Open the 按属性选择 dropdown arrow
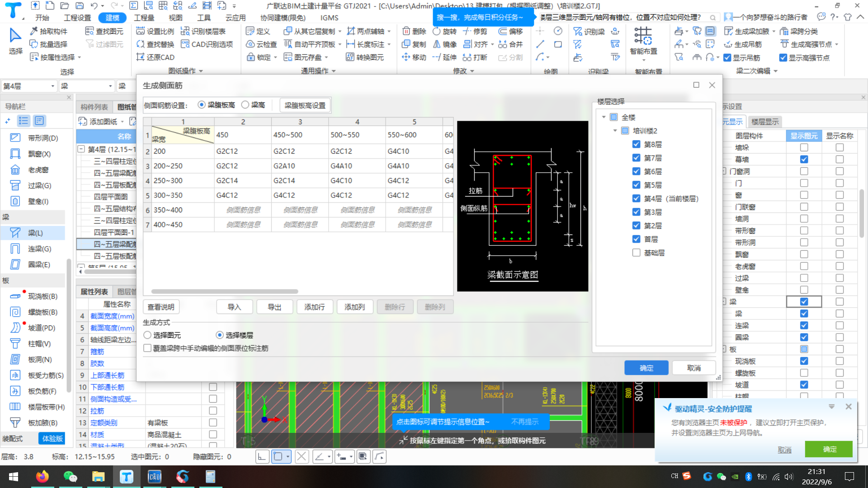Image resolution: width=868 pixels, height=488 pixels. point(79,57)
